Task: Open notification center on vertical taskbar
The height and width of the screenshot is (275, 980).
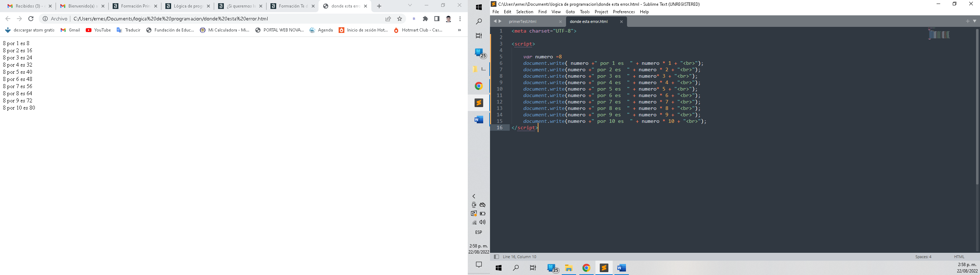Action: [479, 264]
